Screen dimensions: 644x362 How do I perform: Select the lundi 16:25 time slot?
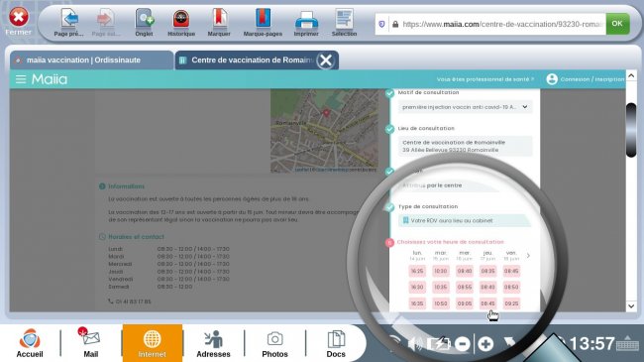point(417,271)
